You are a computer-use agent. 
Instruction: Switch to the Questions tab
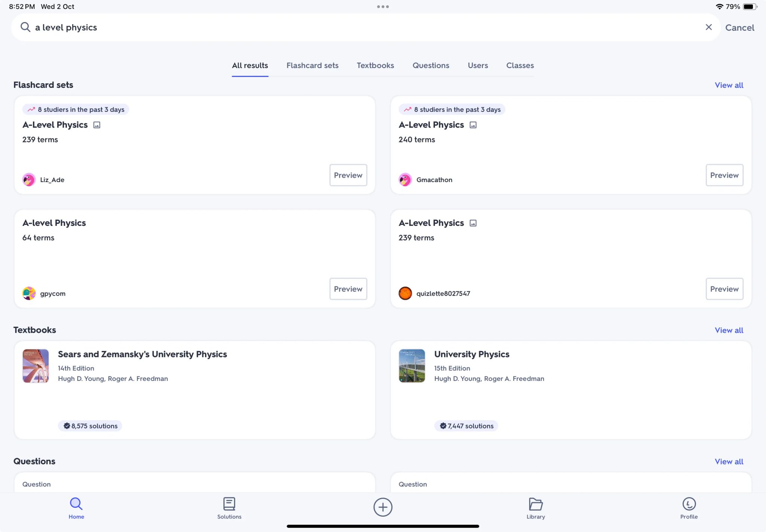pyautogui.click(x=431, y=65)
